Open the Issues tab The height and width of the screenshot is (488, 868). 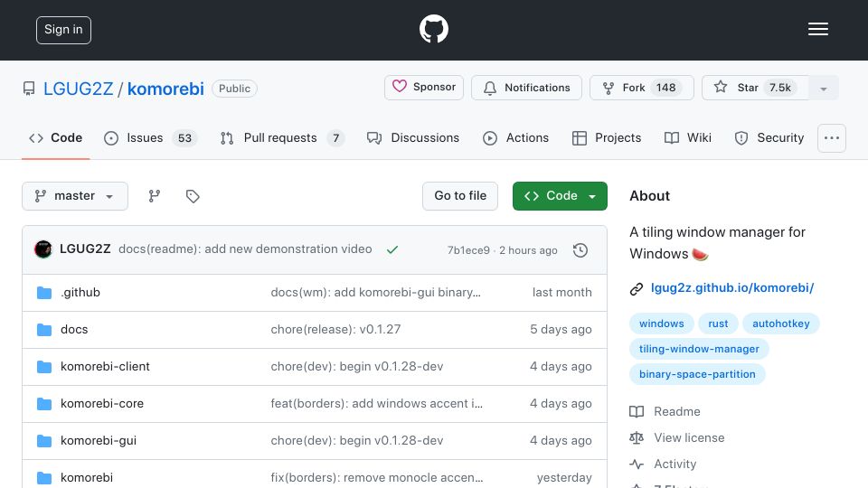150,137
